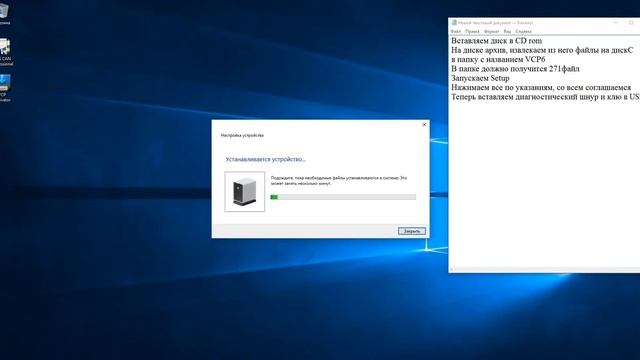The width and height of the screenshot is (640, 360).
Task: Click the empty Notepad text area below text
Action: point(545,184)
